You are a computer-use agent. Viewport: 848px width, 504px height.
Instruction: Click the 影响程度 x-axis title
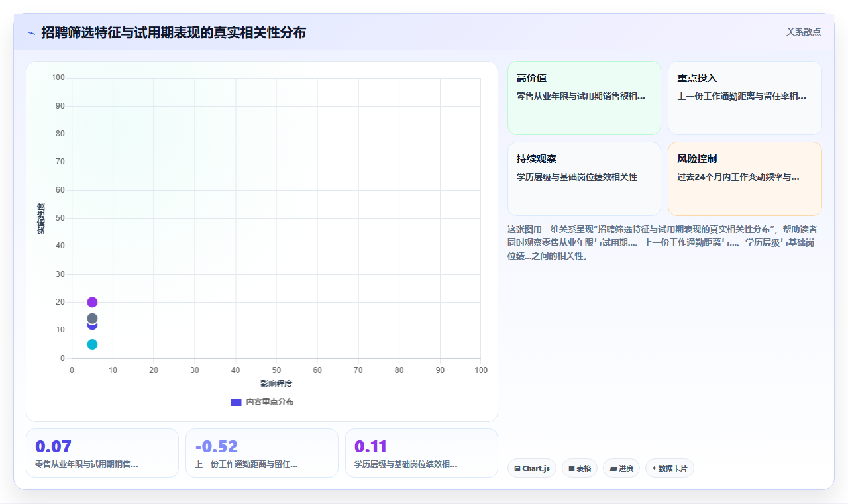click(x=276, y=384)
